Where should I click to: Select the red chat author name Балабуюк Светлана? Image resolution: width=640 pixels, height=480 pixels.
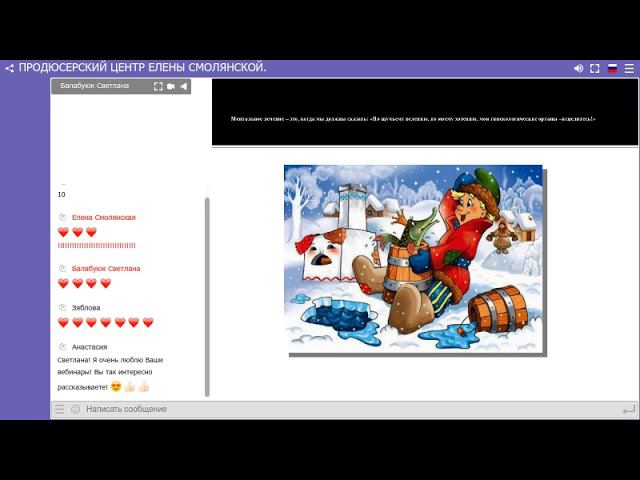tap(106, 269)
